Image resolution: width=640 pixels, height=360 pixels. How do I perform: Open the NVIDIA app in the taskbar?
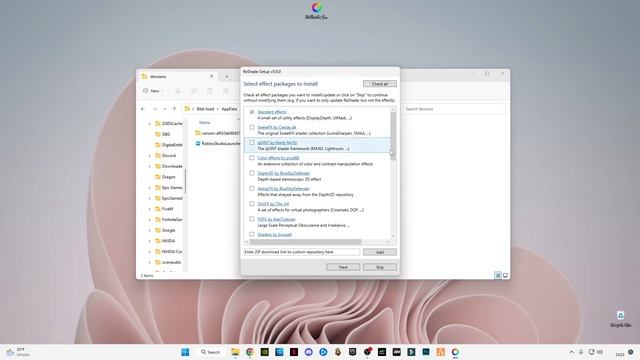[264, 352]
